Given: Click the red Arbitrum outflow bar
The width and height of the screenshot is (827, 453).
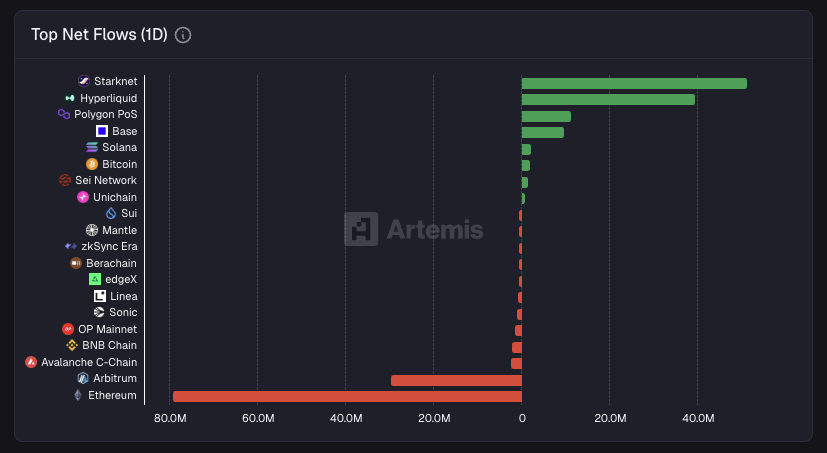Looking at the screenshot, I should 456,380.
